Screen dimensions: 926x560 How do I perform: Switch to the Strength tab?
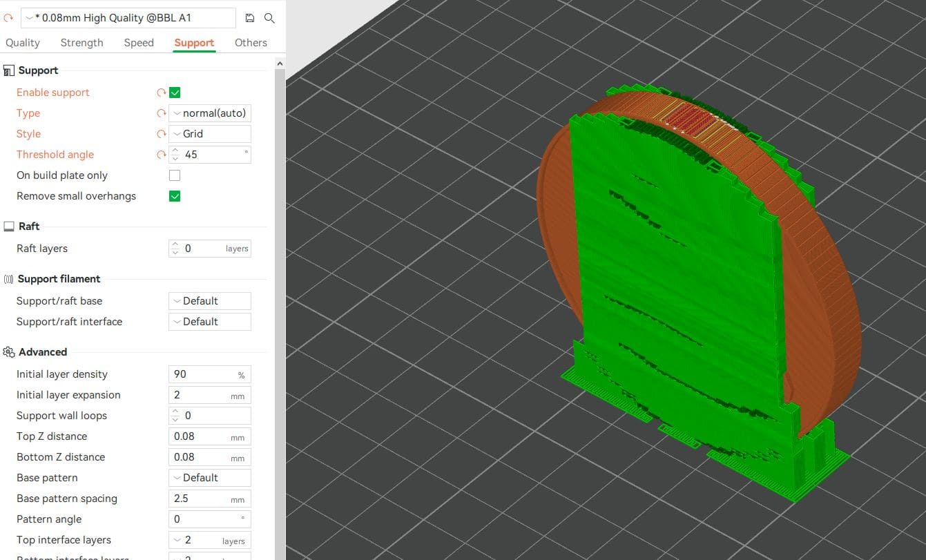pos(81,43)
